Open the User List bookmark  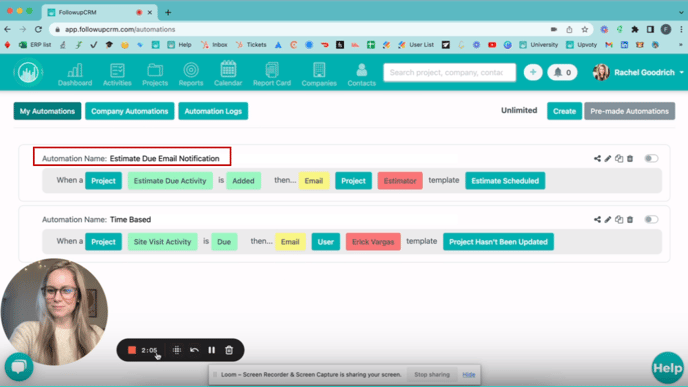[416, 45]
